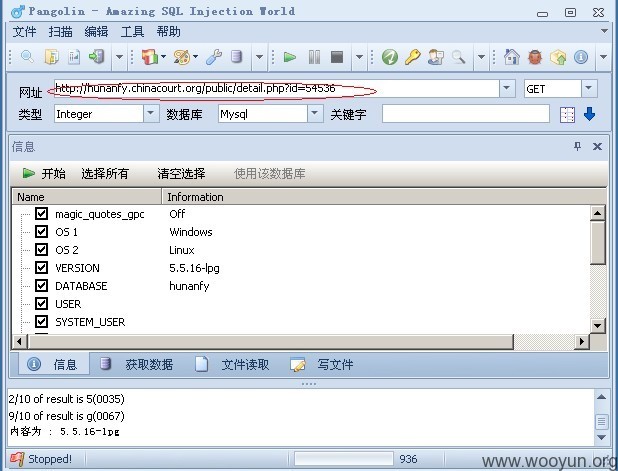Click the database cylinder toolbar icon
Image resolution: width=618 pixels, height=471 pixels.
coord(236,57)
